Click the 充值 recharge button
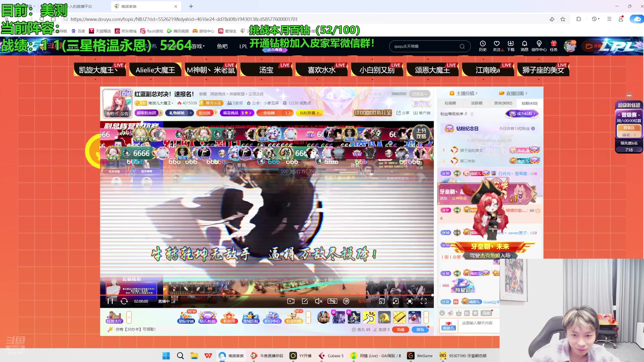Viewport: 644px width, 362px height. [400, 329]
